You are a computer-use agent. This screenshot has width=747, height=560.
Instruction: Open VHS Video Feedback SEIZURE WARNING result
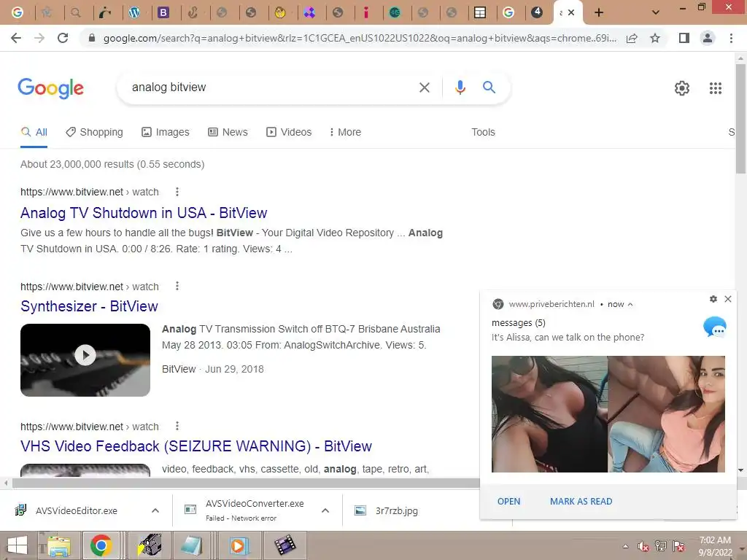click(x=196, y=446)
